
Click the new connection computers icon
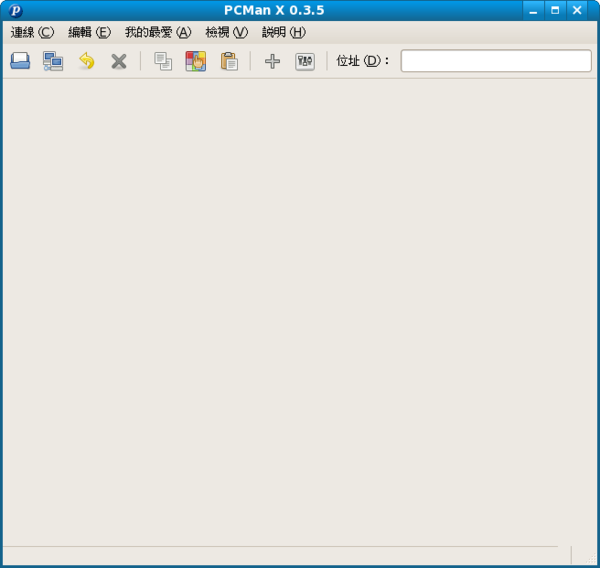[x=53, y=61]
